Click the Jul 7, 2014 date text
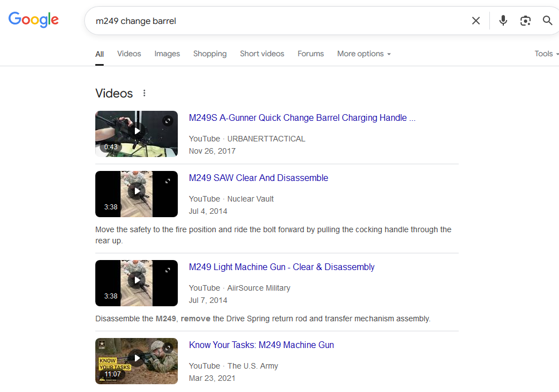 pos(208,300)
